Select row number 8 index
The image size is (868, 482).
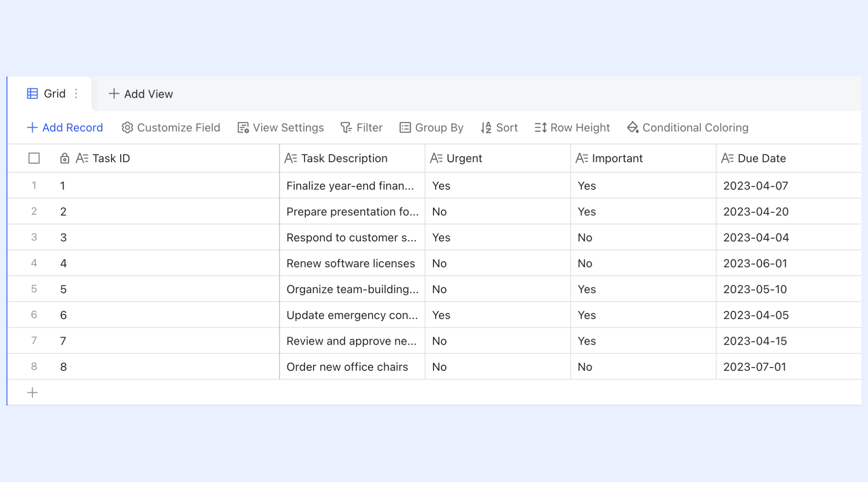(x=34, y=366)
